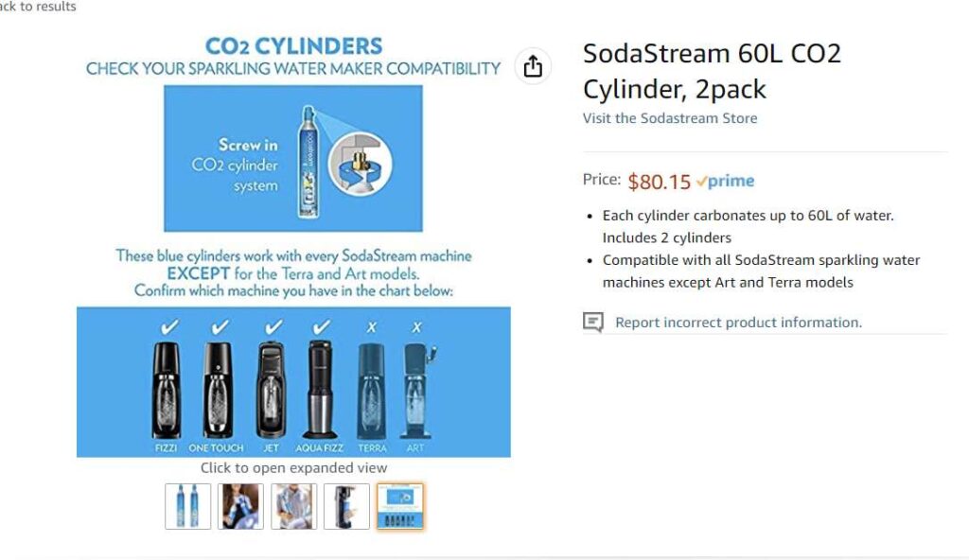Viewport: 969px width, 560px height.
Task: Click the speech bubble report icon
Action: click(x=593, y=323)
